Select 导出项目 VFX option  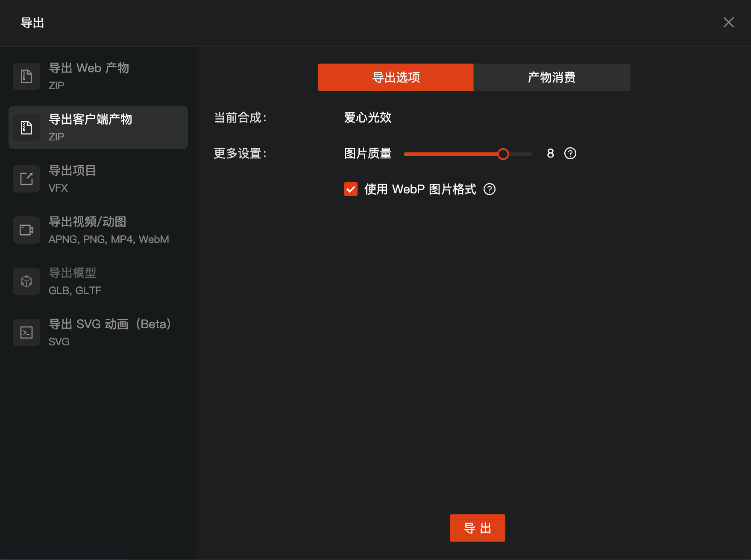point(98,179)
